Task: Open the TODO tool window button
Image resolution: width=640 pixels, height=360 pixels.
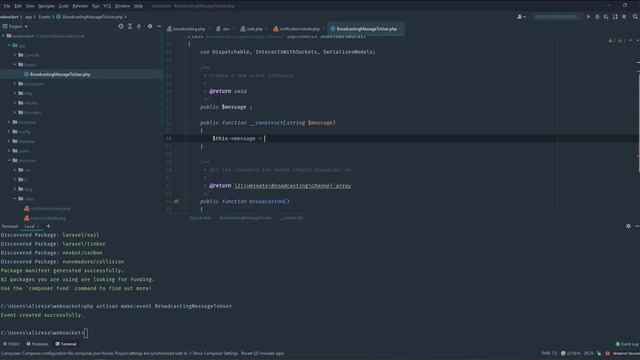Action: (x=11, y=344)
